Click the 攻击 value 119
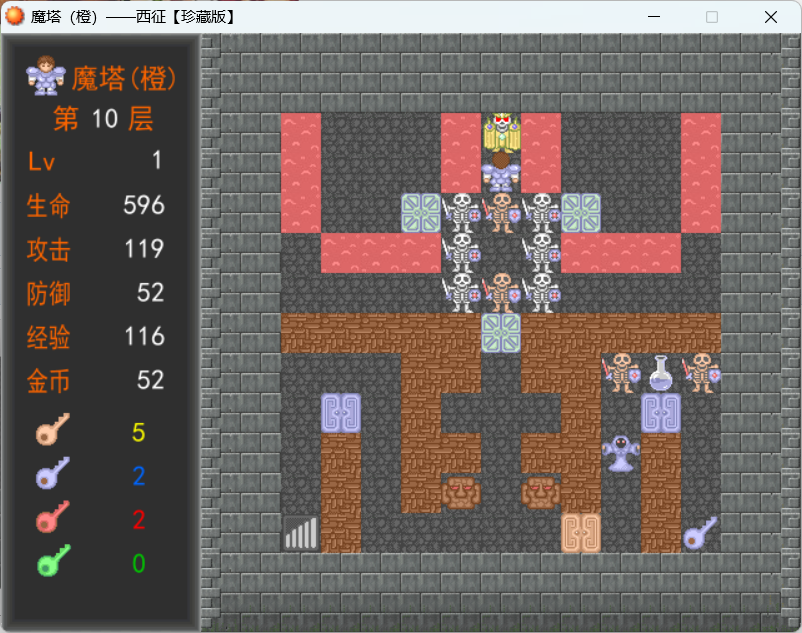This screenshot has height=633, width=802. 144,249
